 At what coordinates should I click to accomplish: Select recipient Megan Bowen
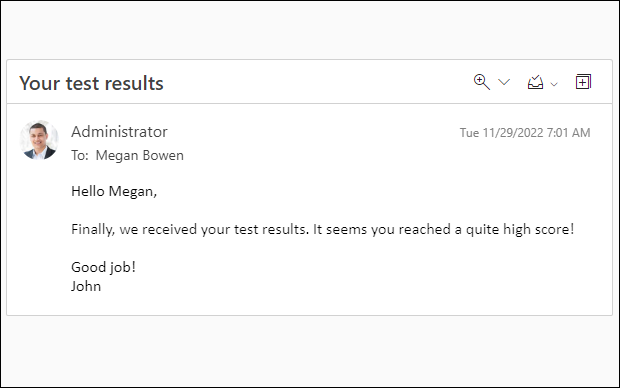pos(140,155)
